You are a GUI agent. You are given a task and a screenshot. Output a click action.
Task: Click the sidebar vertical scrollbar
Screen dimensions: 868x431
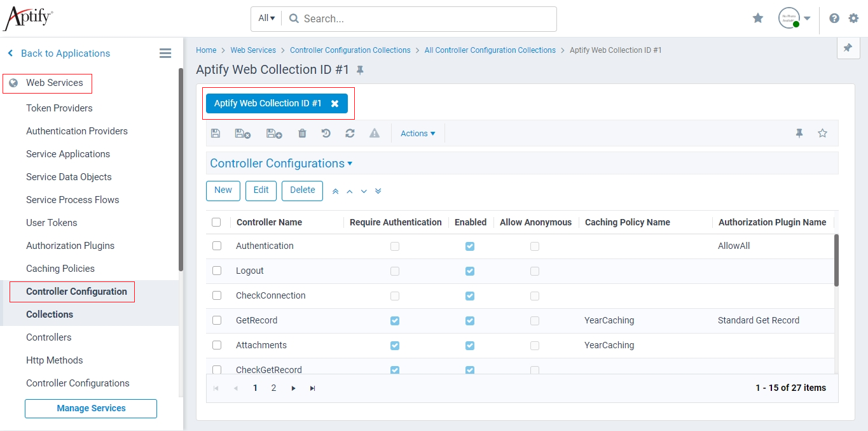coord(181,169)
